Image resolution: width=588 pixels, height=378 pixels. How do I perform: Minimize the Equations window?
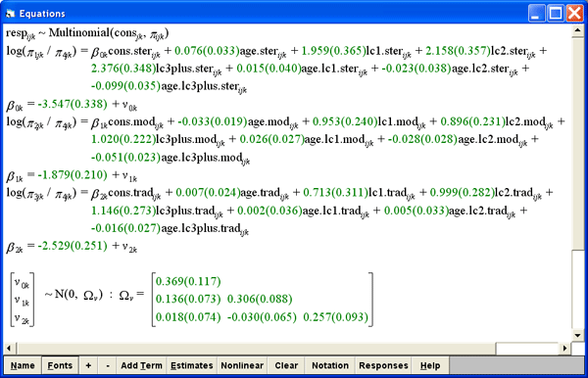tap(537, 14)
